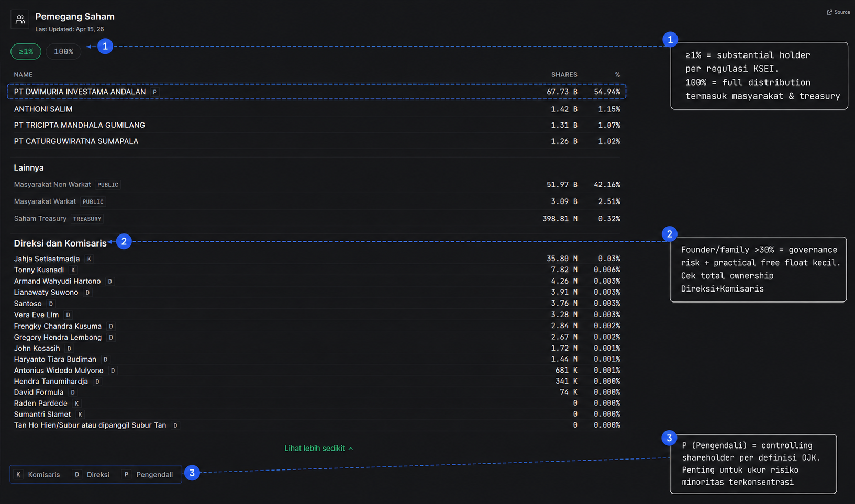Click the Pemegang Saham panel title

click(75, 17)
